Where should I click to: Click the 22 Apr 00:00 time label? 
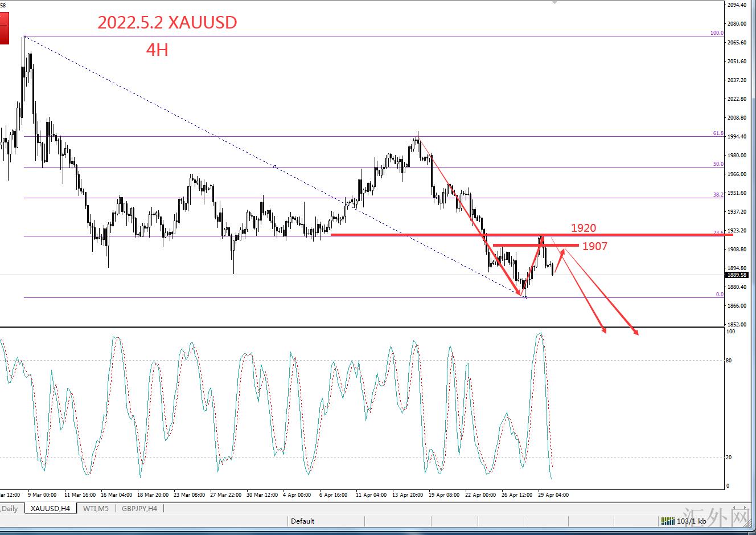click(481, 495)
